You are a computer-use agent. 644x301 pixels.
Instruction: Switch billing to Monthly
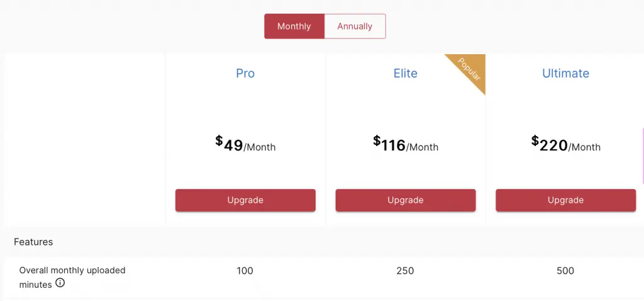point(294,26)
